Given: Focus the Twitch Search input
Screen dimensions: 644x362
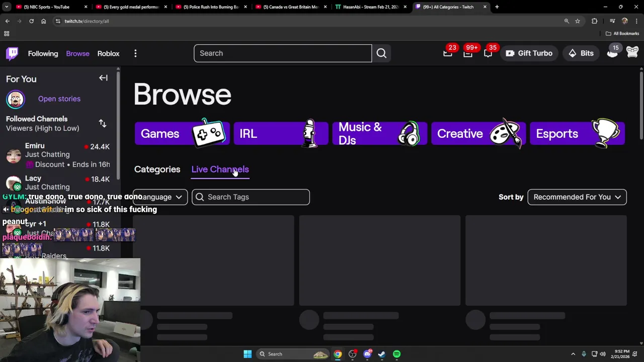Looking at the screenshot, I should coord(283,53).
